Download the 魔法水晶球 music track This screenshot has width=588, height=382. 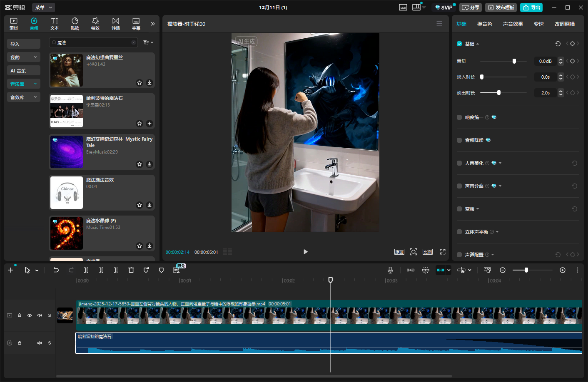tap(149, 246)
